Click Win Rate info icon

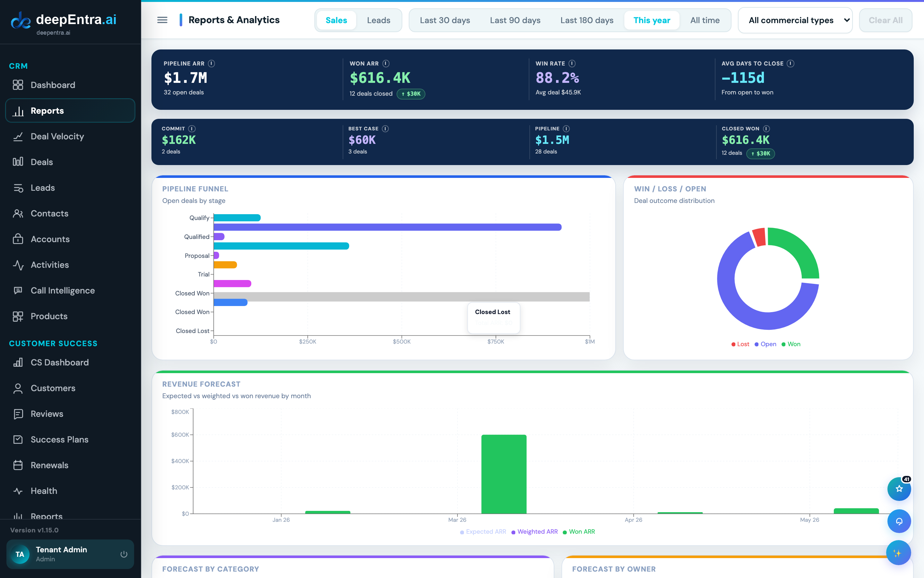click(x=572, y=64)
